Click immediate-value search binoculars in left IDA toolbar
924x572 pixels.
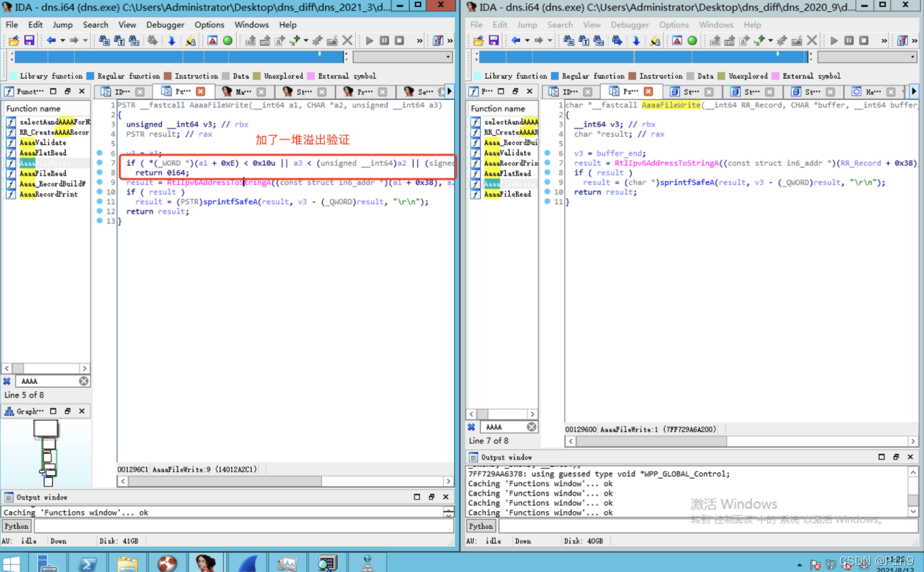point(104,40)
